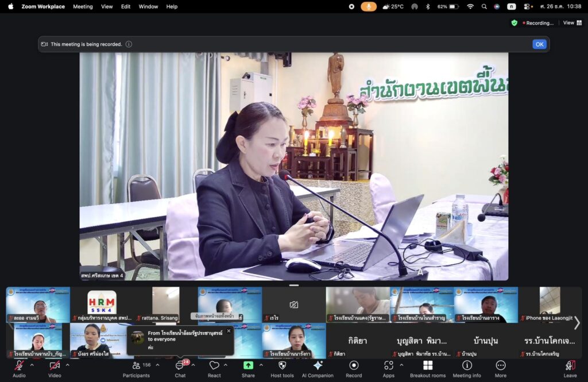This screenshot has width=588, height=382.
Task: Open Meeting info
Action: point(467,366)
